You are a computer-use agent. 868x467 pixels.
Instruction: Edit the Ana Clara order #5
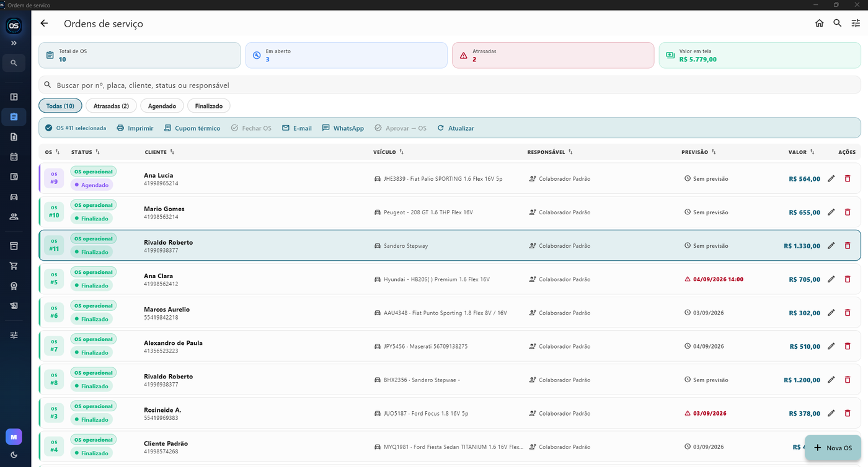(831, 279)
